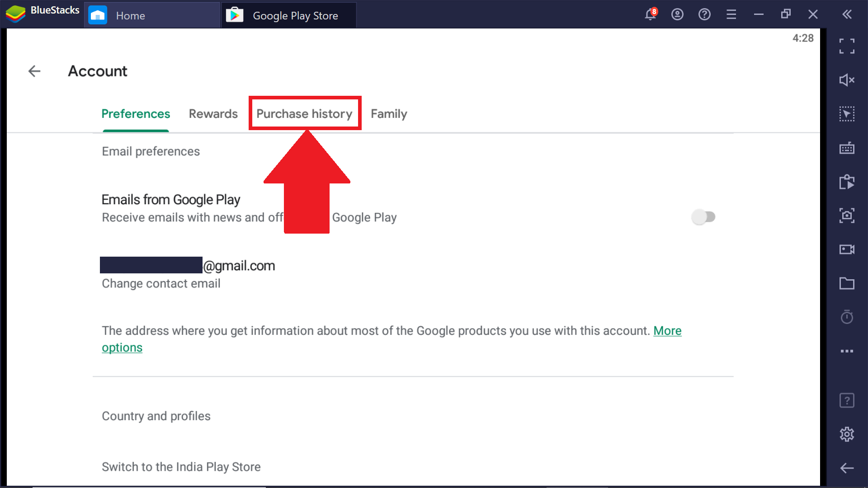
Task: Select the Google Play Store tab
Action: pos(288,15)
